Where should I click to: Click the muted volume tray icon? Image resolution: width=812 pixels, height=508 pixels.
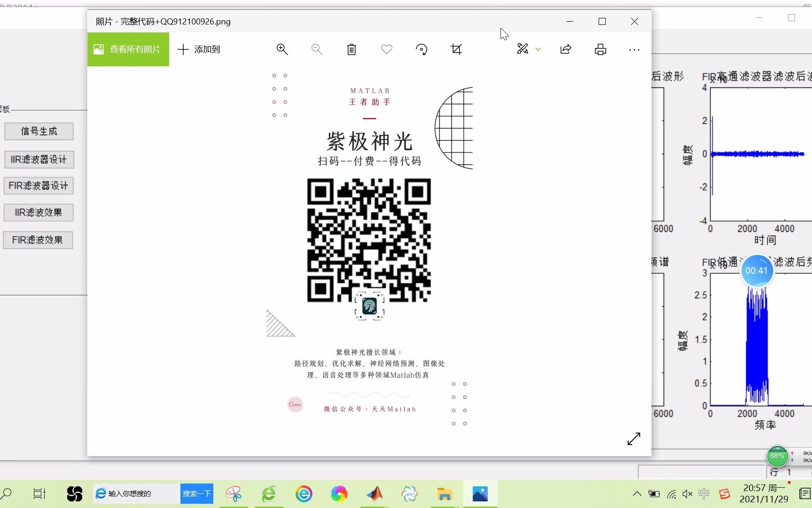pyautogui.click(x=687, y=494)
